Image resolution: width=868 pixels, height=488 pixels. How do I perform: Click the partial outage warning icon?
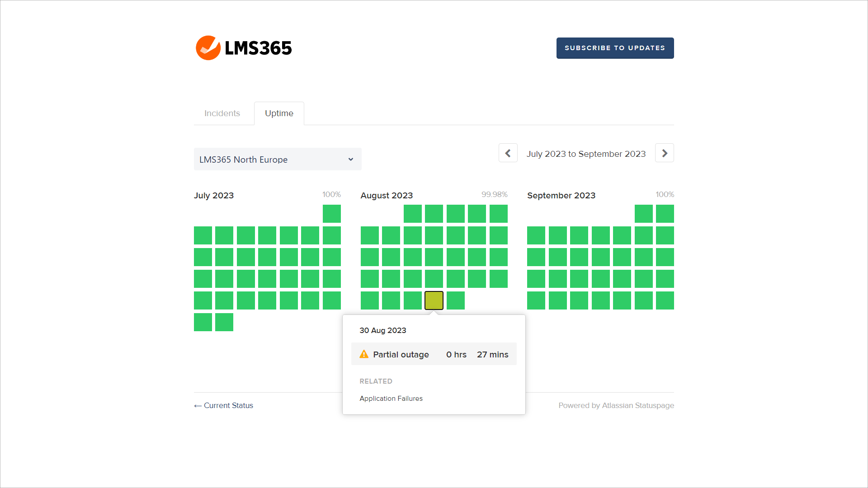364,354
